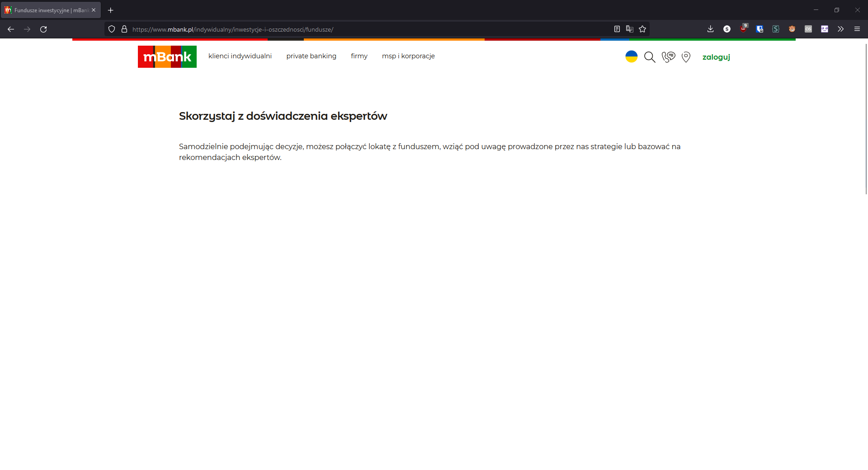This screenshot has width=868, height=470.
Task: Open the uBlock Origin extension with badge 9
Action: point(743,29)
